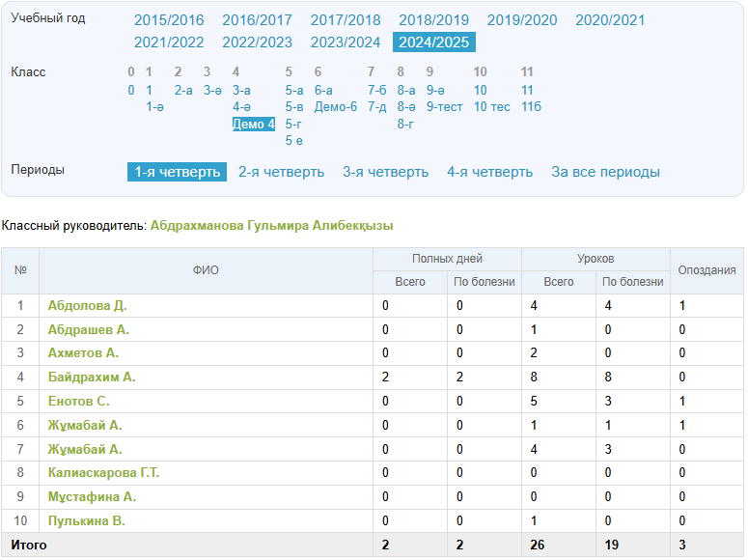The image size is (748, 560).
Task: Open class 11б
Action: 531,107
